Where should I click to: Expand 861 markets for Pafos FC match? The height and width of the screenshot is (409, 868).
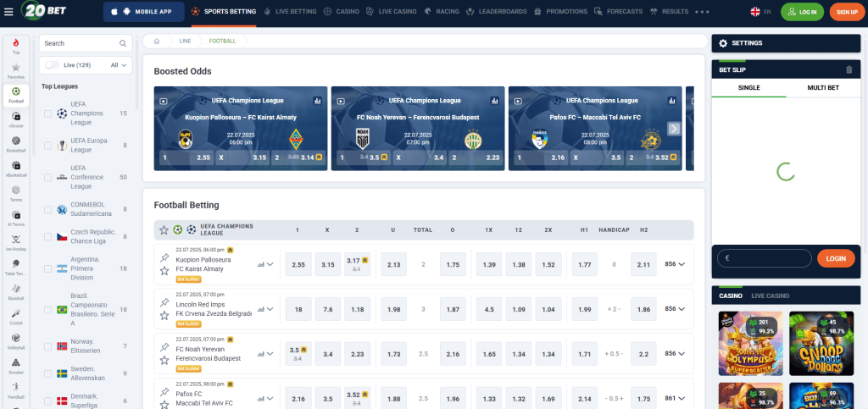pyautogui.click(x=675, y=398)
